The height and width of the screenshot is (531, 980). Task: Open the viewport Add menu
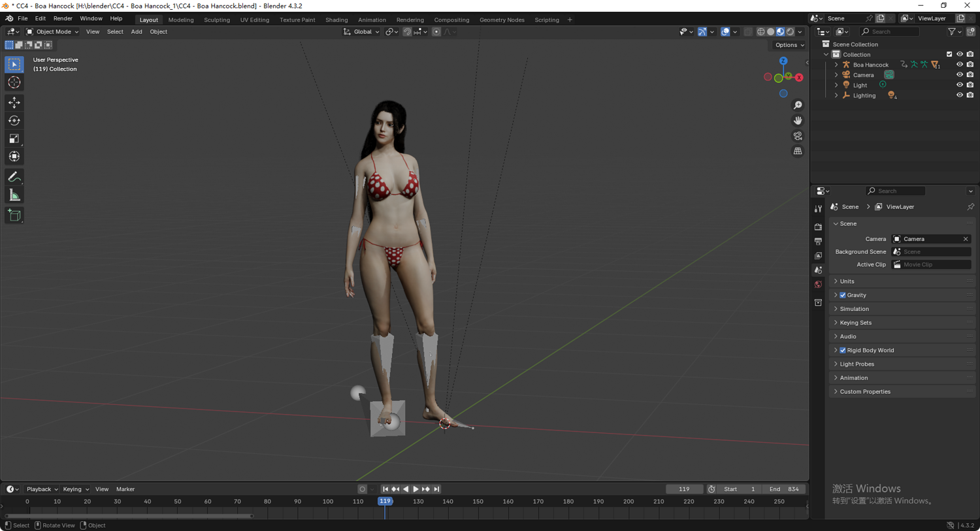137,31
